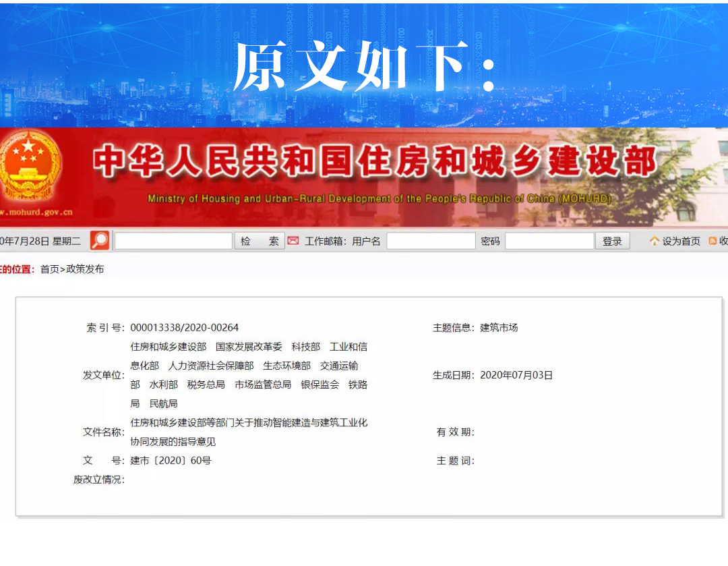Click the 发文单位 label

coord(104,375)
